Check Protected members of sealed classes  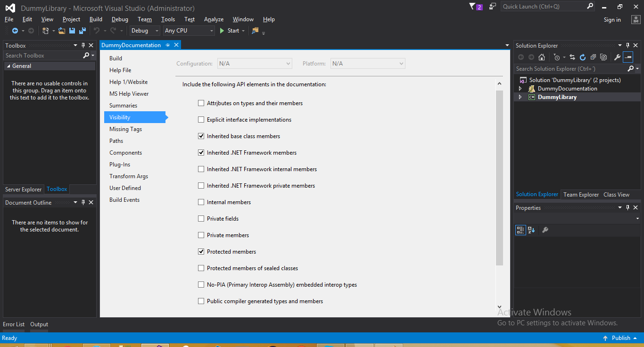click(x=201, y=268)
